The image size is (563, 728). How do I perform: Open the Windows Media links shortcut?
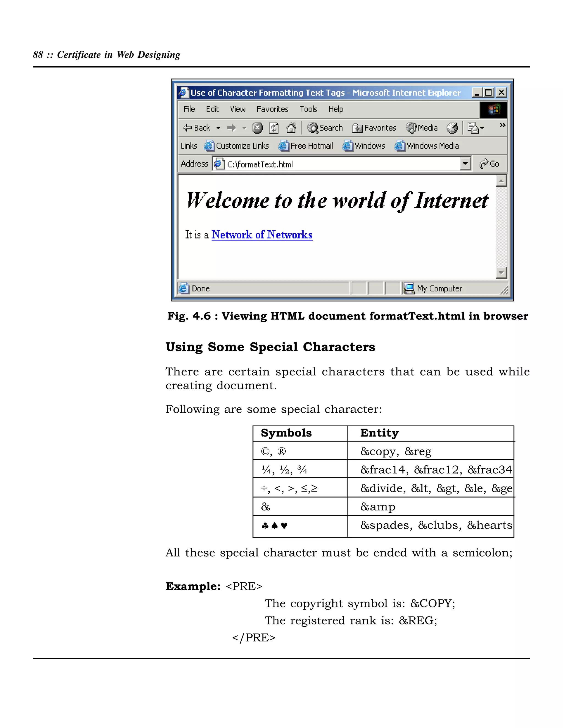click(x=427, y=146)
